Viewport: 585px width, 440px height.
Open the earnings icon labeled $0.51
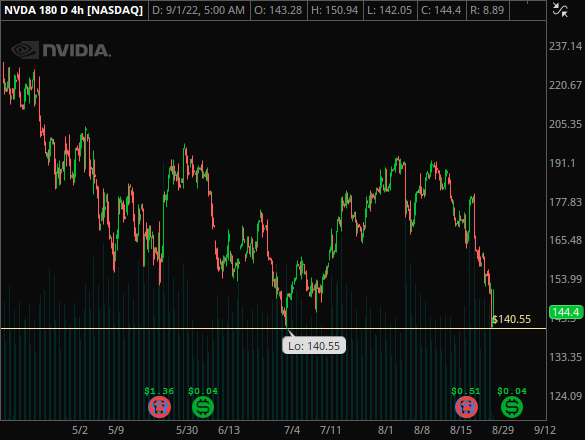click(466, 407)
